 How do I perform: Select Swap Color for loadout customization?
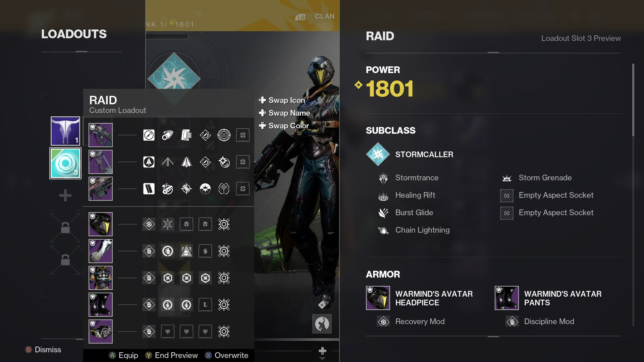[x=288, y=126]
